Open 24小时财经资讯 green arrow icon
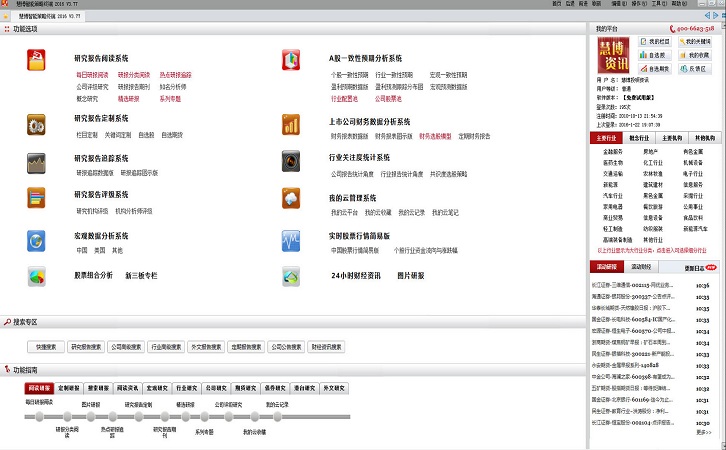The width and height of the screenshot is (726, 450). 291,277
